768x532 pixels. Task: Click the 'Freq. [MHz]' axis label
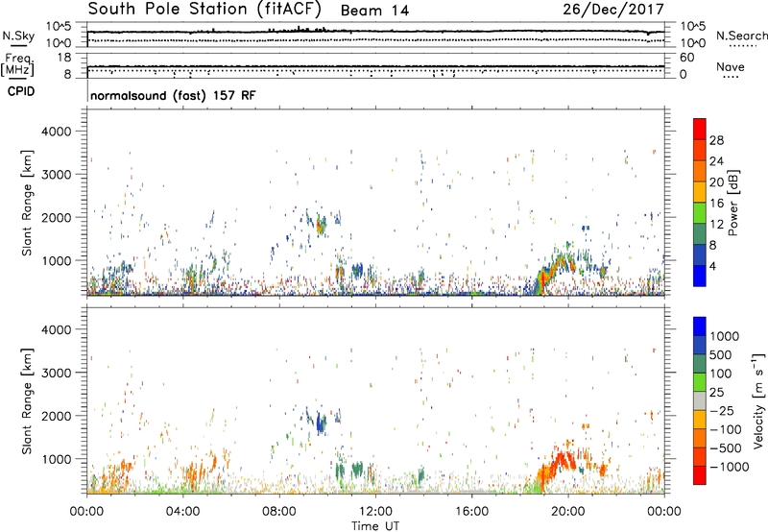pos(17,65)
